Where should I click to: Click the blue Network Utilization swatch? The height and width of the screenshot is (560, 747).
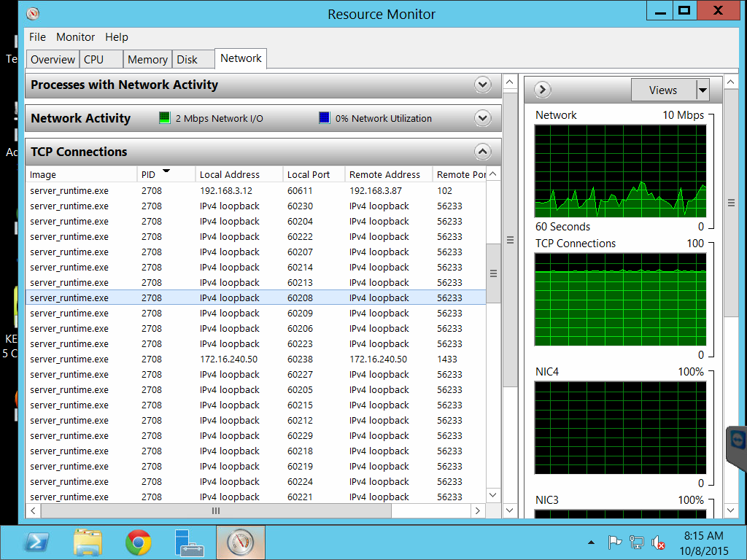(x=325, y=117)
